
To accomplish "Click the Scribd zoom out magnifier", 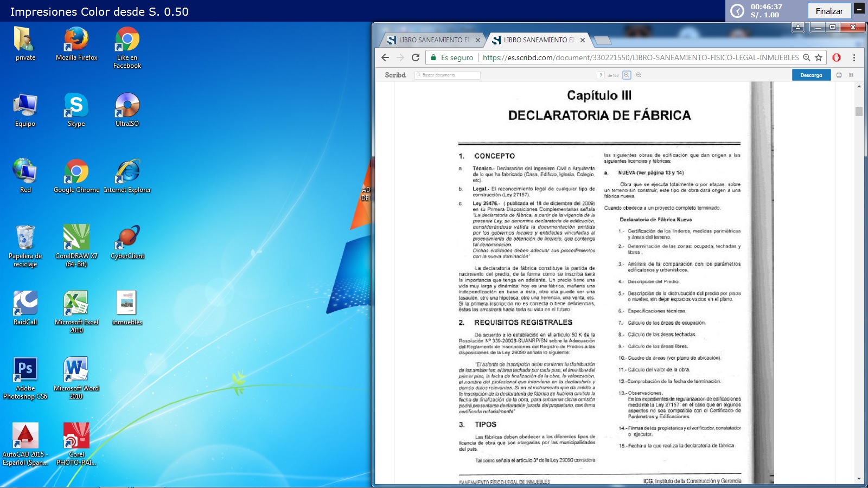I will pyautogui.click(x=639, y=75).
